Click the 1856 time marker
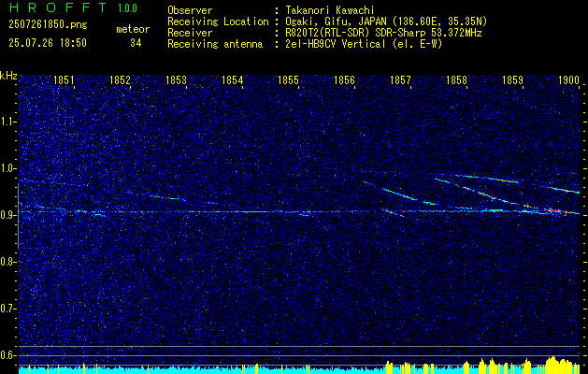 coord(344,79)
